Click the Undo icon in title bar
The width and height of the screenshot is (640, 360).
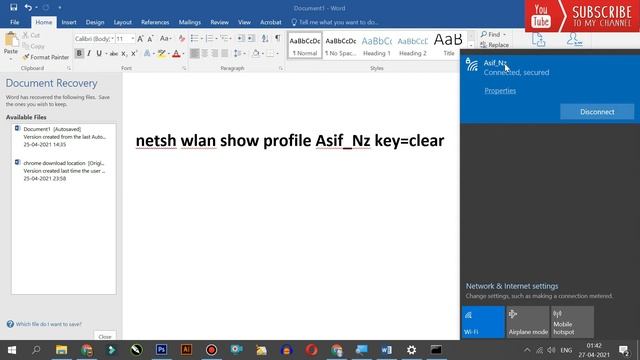click(28, 7)
